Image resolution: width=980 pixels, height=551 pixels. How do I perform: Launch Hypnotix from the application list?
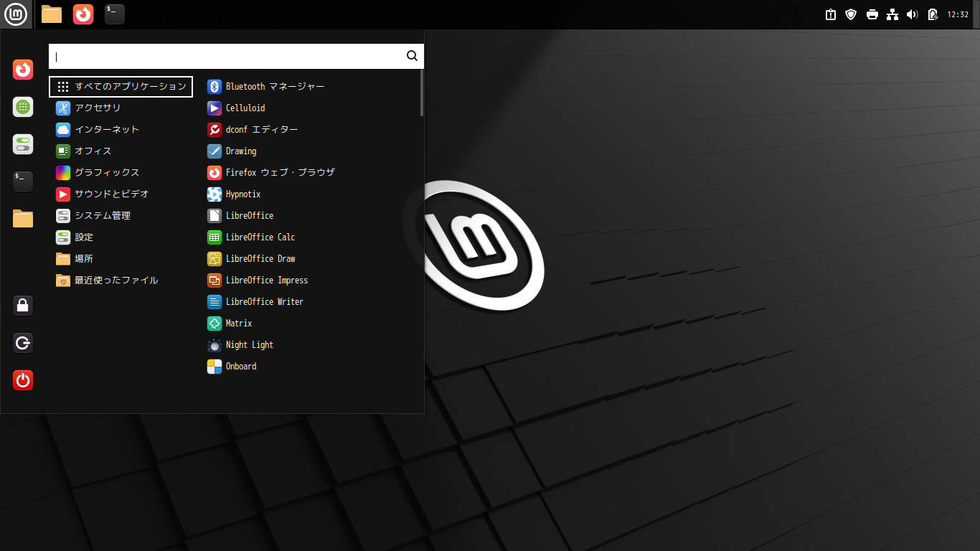310,194
